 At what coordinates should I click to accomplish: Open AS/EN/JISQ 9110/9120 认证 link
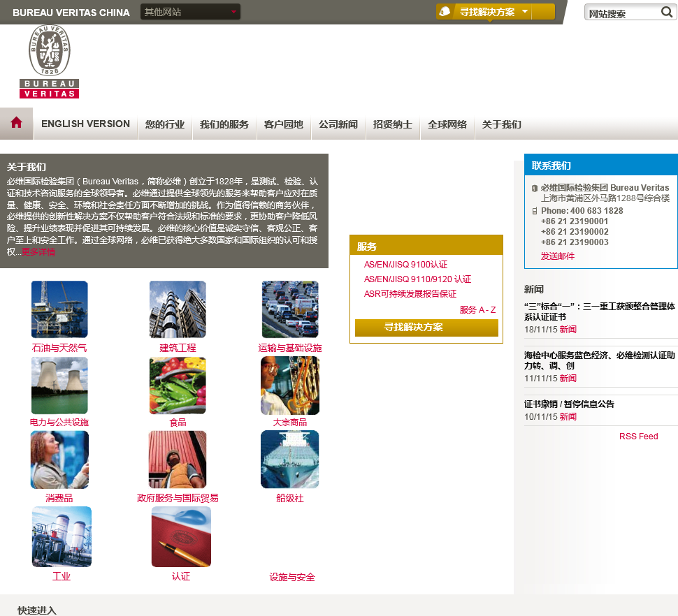coord(417,279)
